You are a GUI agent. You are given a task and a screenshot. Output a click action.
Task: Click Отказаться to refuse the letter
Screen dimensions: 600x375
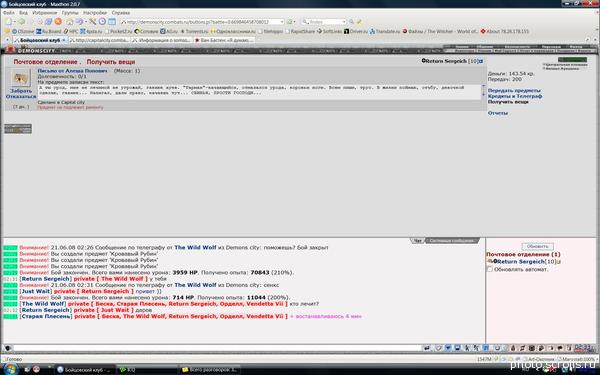click(21, 96)
